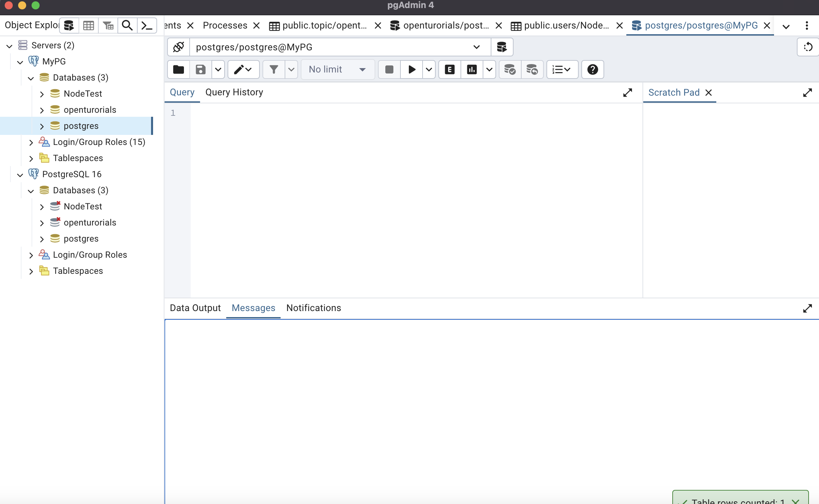Click the Save File icon
The width and height of the screenshot is (819, 504).
click(x=200, y=69)
